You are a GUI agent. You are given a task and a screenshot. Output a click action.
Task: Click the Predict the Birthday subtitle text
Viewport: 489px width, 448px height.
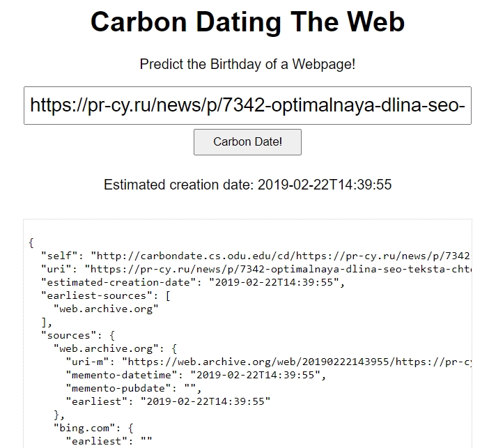click(x=247, y=64)
